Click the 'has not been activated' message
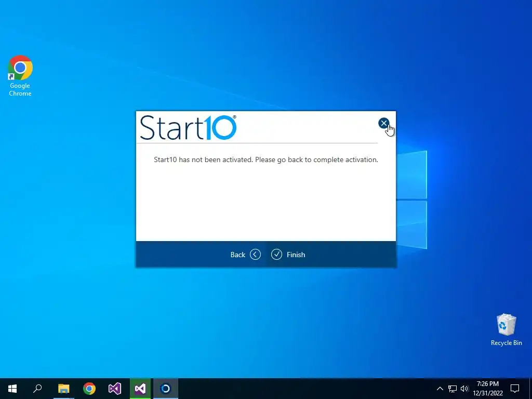 click(266, 159)
